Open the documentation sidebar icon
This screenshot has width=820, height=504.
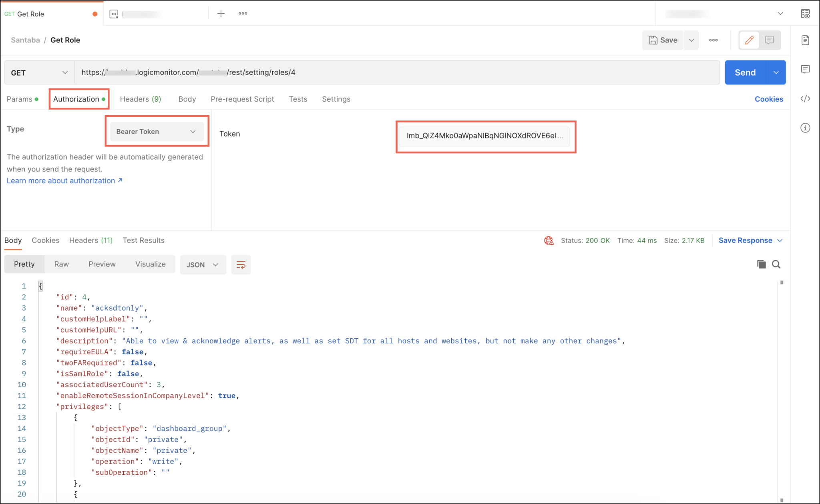click(x=805, y=40)
